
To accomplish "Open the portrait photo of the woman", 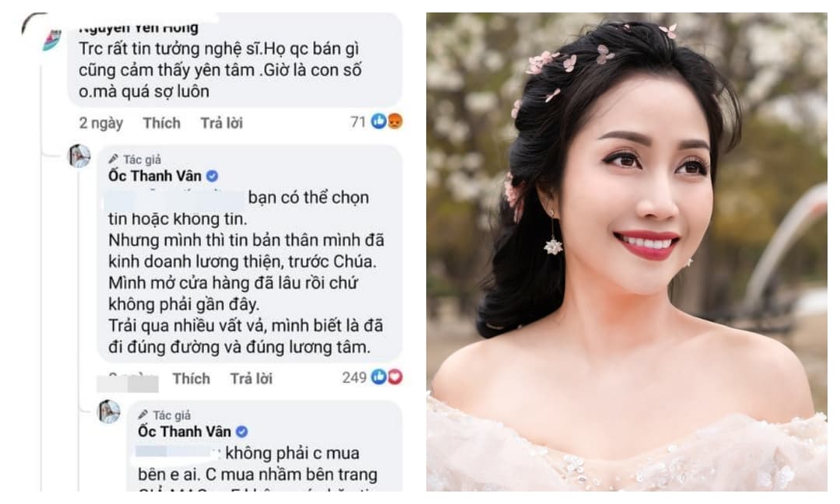I will click(626, 252).
